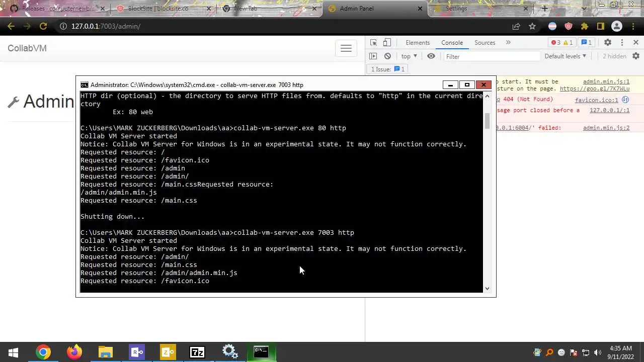Select the Console tab in DevTools
Screen dimensions: 644x362
pyautogui.click(x=452, y=43)
